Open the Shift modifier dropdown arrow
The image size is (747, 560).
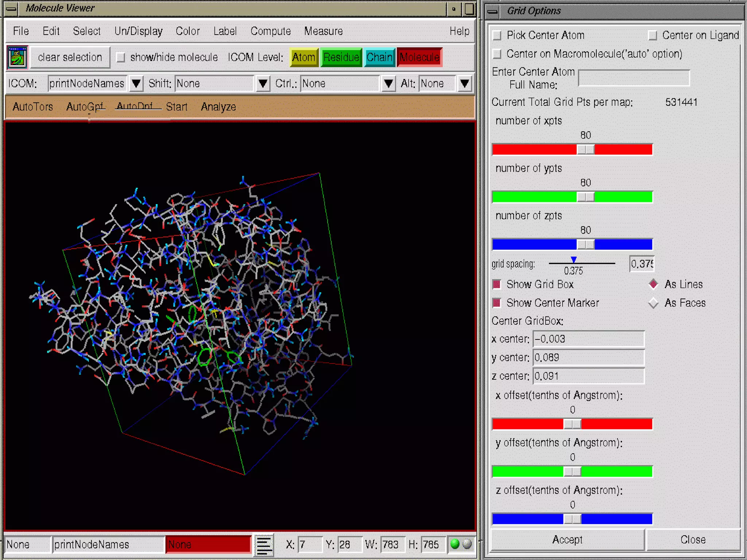click(263, 83)
